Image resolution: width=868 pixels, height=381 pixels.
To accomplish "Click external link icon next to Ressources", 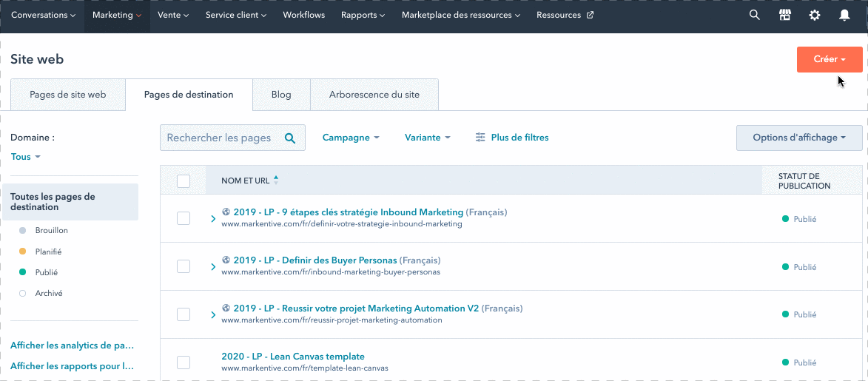I will pyautogui.click(x=590, y=16).
